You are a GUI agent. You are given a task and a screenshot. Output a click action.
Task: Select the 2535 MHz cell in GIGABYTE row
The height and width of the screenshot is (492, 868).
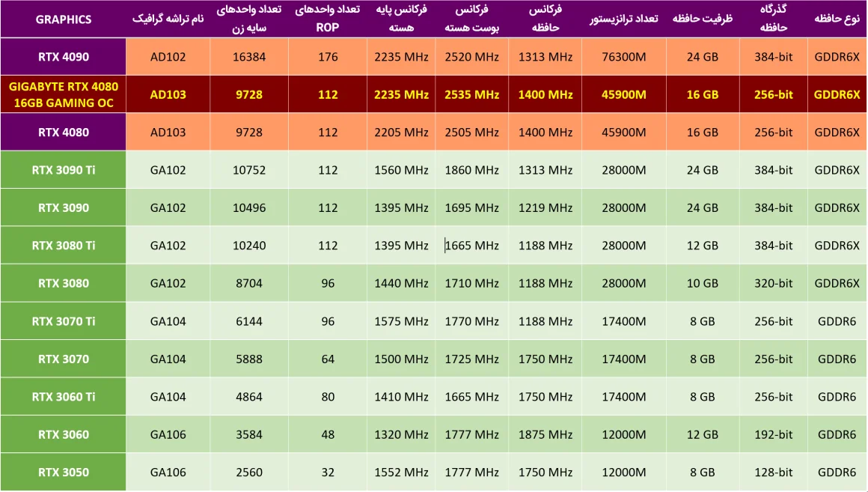[x=471, y=94]
